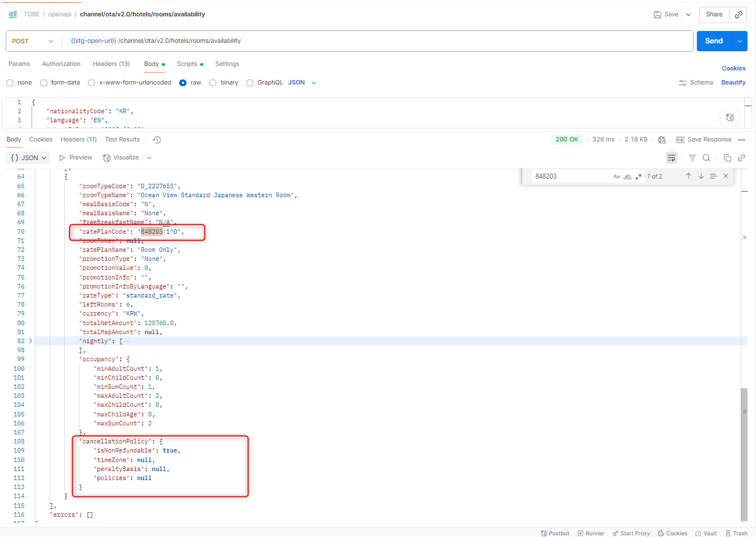Save the request

point(666,15)
